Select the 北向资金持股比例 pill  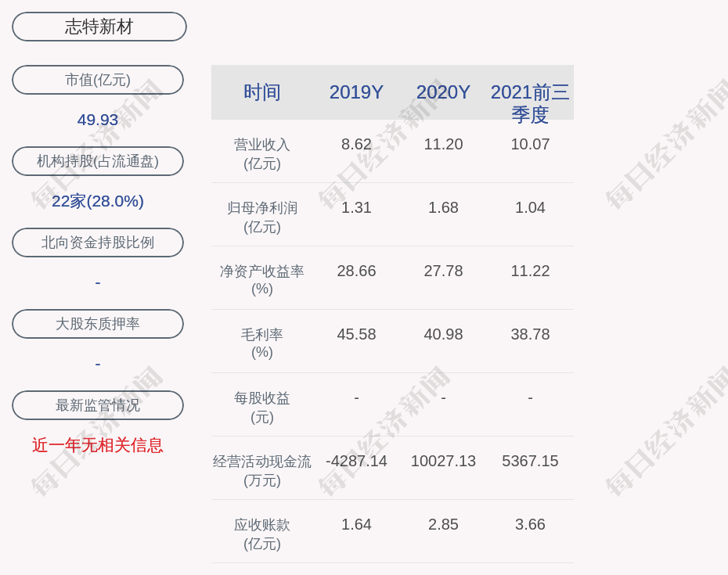98,243
